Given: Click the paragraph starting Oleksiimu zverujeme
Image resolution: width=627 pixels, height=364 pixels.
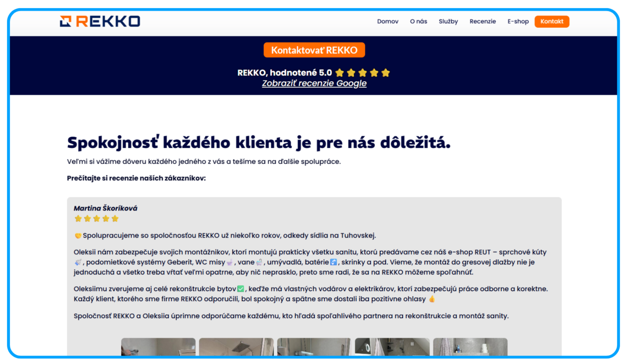Looking at the screenshot, I should tap(311, 294).
